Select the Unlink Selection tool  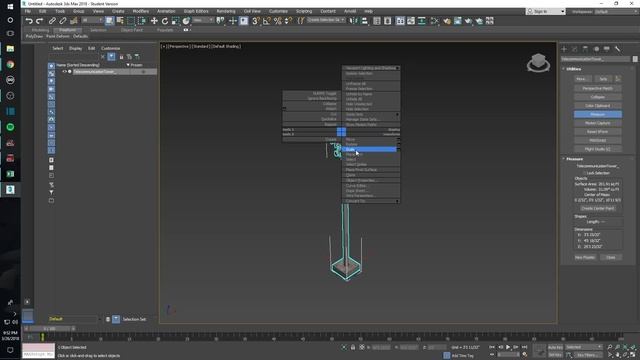click(x=63, y=20)
